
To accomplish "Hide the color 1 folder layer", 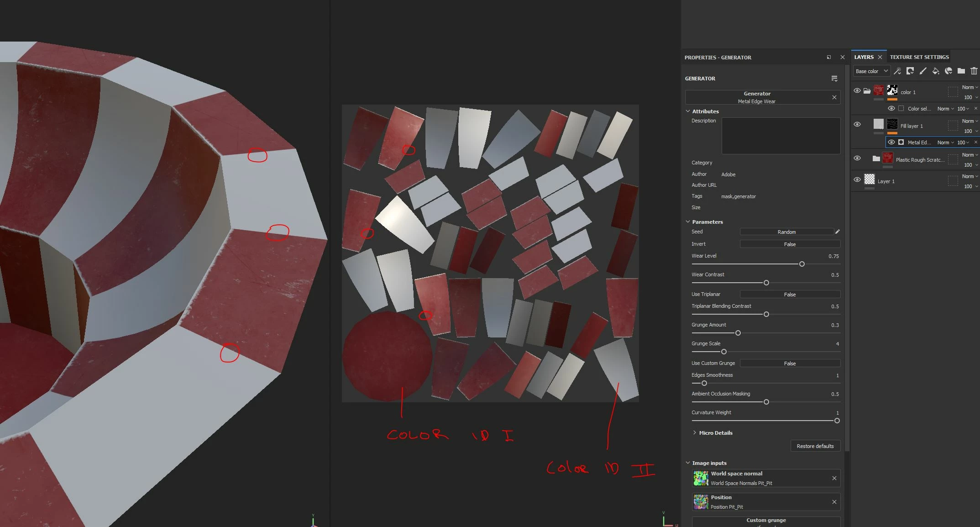I will pyautogui.click(x=857, y=90).
